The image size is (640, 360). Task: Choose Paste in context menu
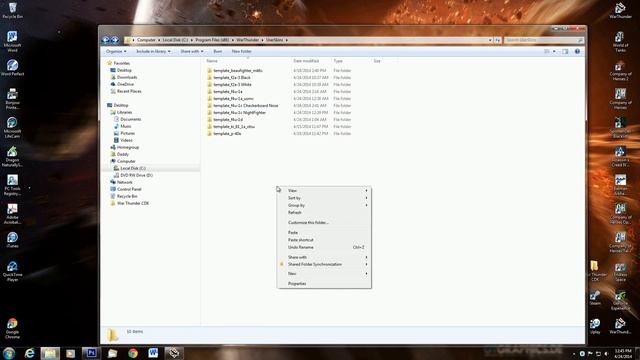(x=324, y=233)
